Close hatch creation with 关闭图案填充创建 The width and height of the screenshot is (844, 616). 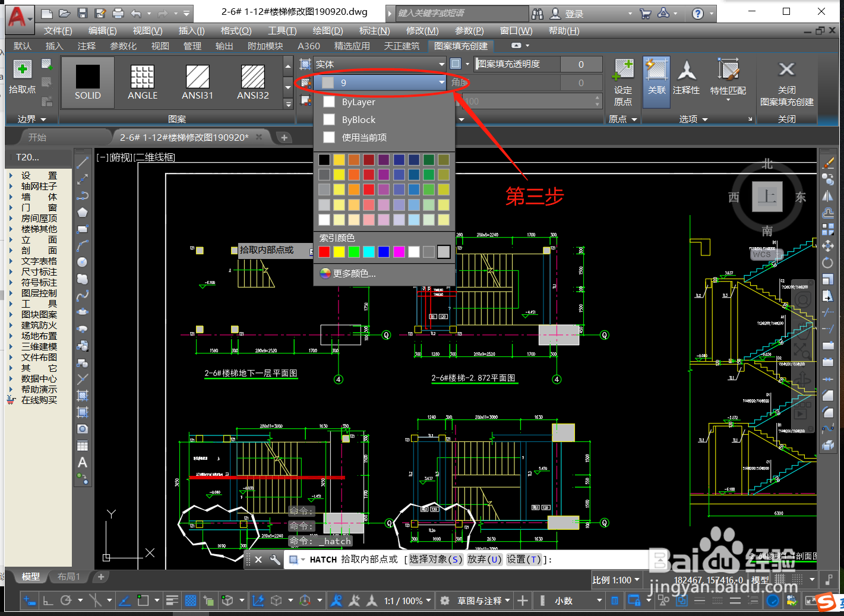point(787,83)
